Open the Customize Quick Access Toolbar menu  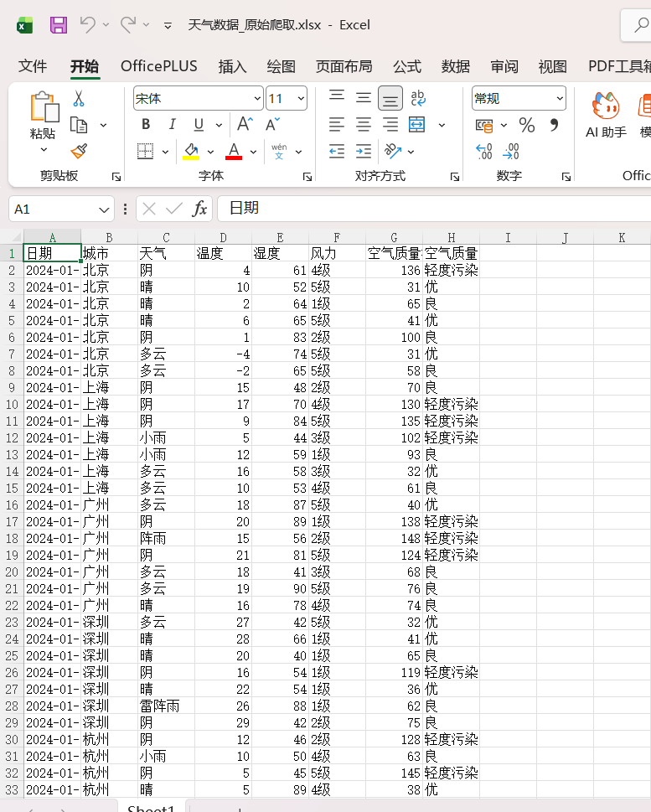click(x=168, y=25)
